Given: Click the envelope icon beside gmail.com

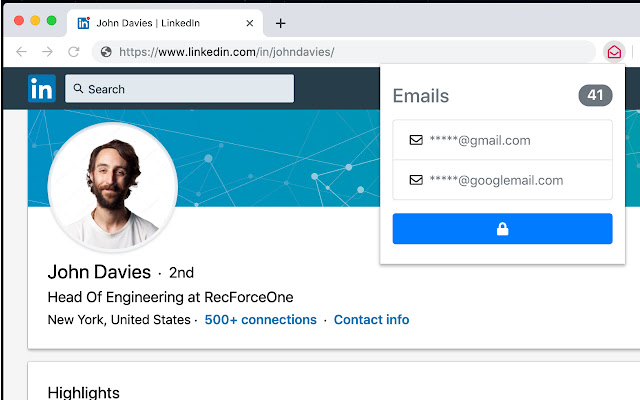Looking at the screenshot, I should [x=416, y=140].
